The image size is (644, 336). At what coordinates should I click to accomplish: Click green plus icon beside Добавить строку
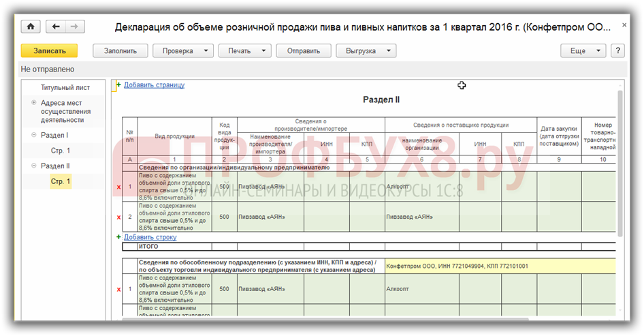pyautogui.click(x=118, y=237)
